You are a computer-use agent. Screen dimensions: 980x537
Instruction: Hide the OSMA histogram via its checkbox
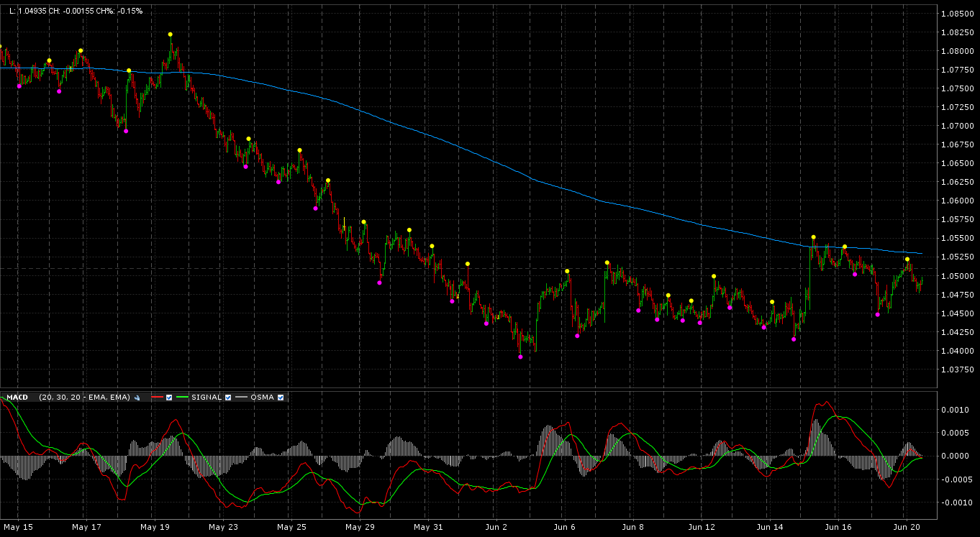[x=281, y=398]
